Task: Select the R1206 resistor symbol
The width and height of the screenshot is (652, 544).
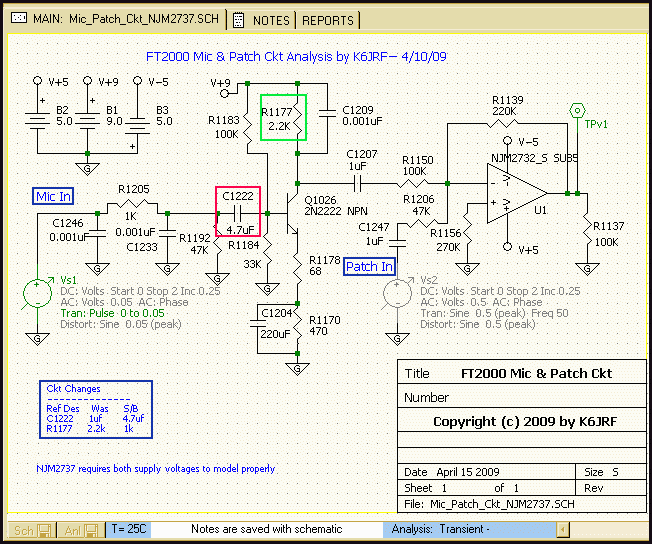Action: [x=421, y=224]
